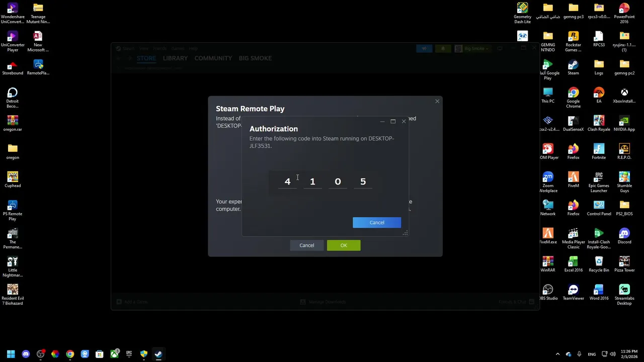
Task: Open the clock showing 11:26 PM
Action: [629, 354]
